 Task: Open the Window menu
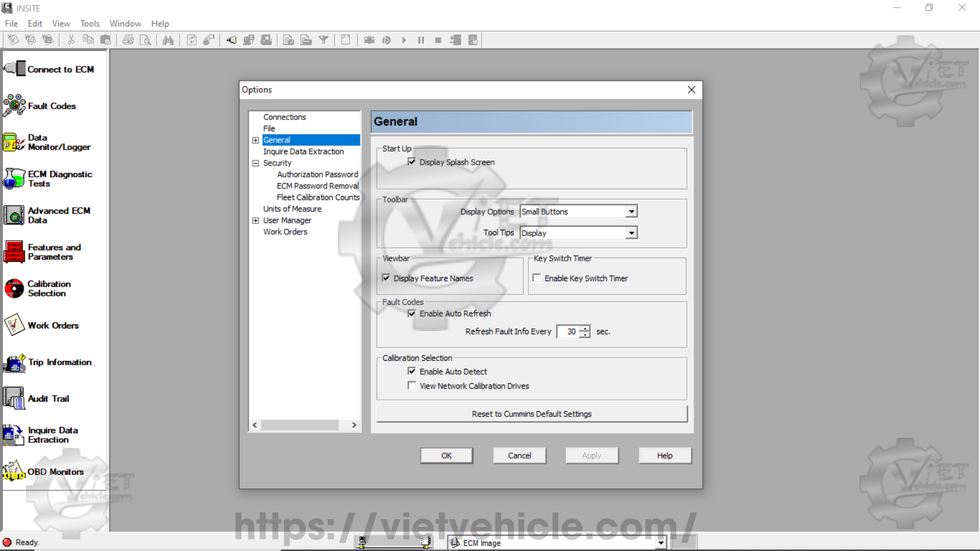(x=125, y=23)
